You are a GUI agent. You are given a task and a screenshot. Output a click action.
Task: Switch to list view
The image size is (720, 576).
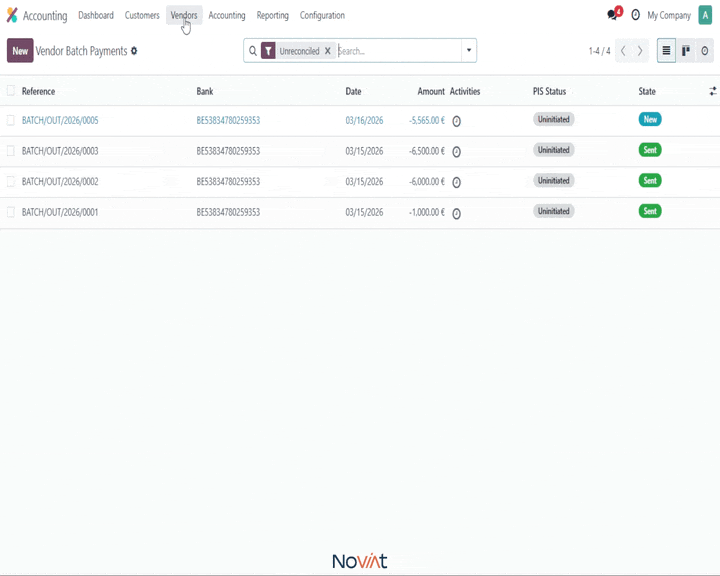[x=666, y=51]
